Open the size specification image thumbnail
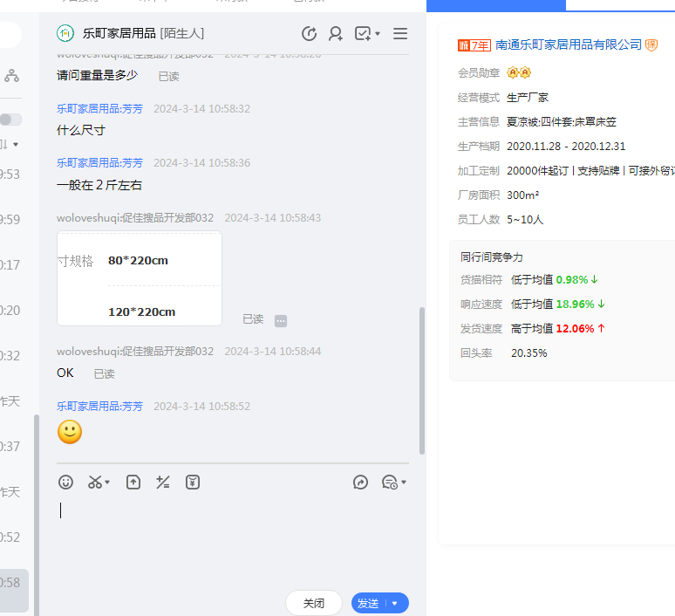Image resolution: width=675 pixels, height=616 pixels. tap(140, 278)
